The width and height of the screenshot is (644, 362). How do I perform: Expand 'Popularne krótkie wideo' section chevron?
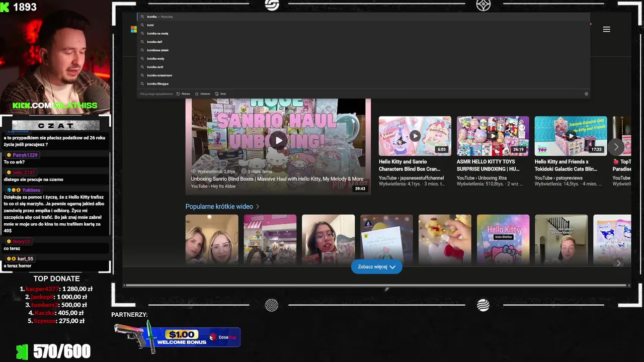pyautogui.click(x=258, y=207)
